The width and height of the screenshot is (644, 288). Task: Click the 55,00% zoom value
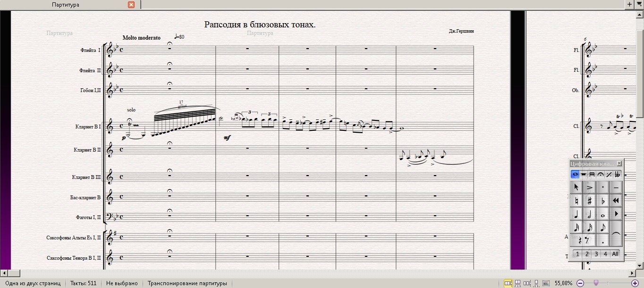(563, 283)
